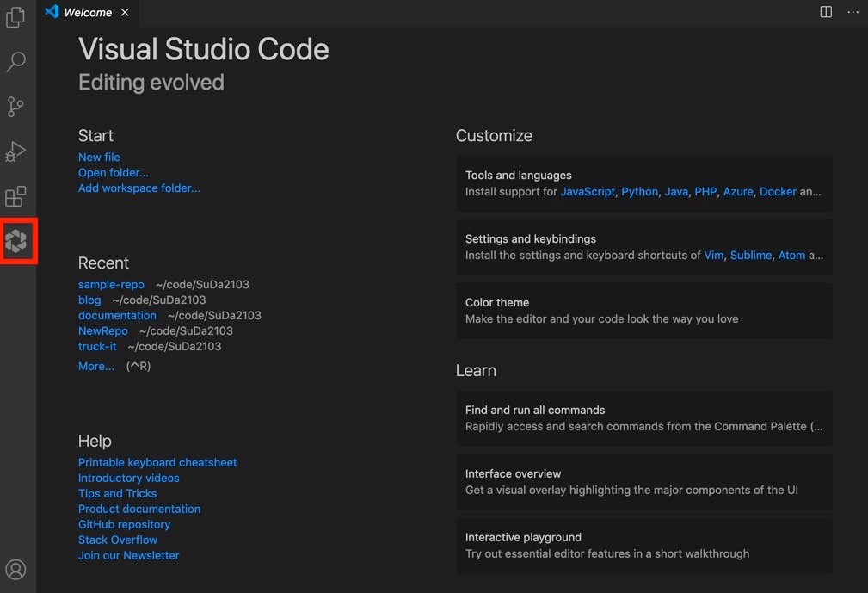Open the Explorer view in activity bar
868x593 pixels.
tap(15, 17)
